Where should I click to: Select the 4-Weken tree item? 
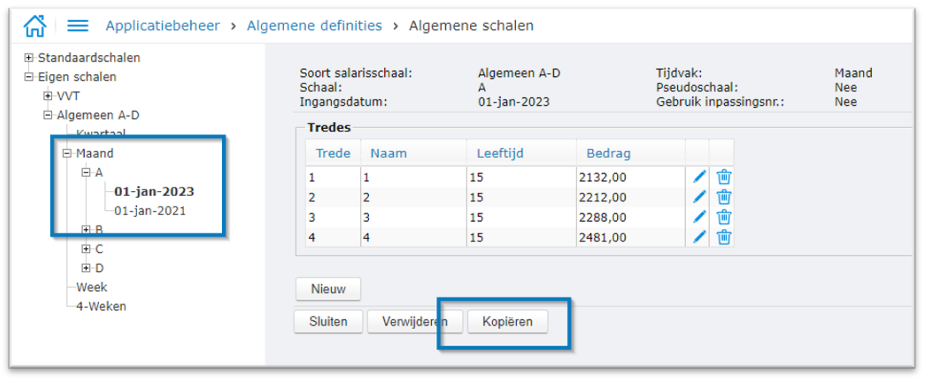click(101, 306)
